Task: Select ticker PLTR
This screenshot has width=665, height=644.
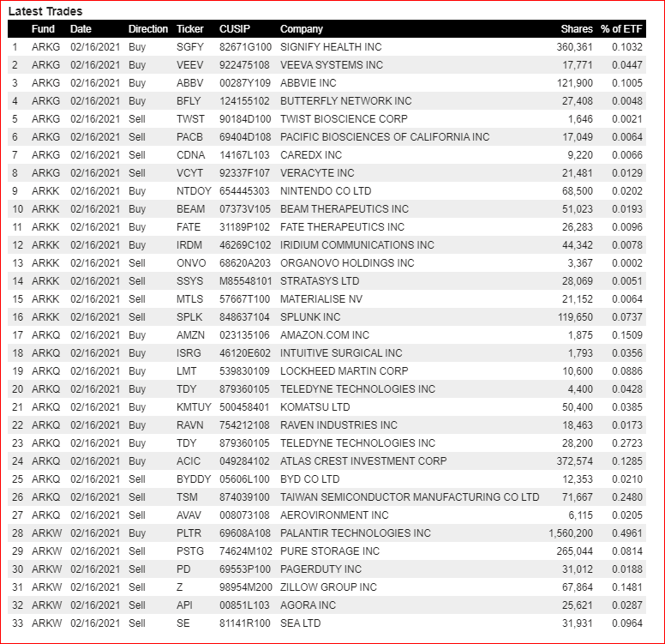Action: pos(189,533)
